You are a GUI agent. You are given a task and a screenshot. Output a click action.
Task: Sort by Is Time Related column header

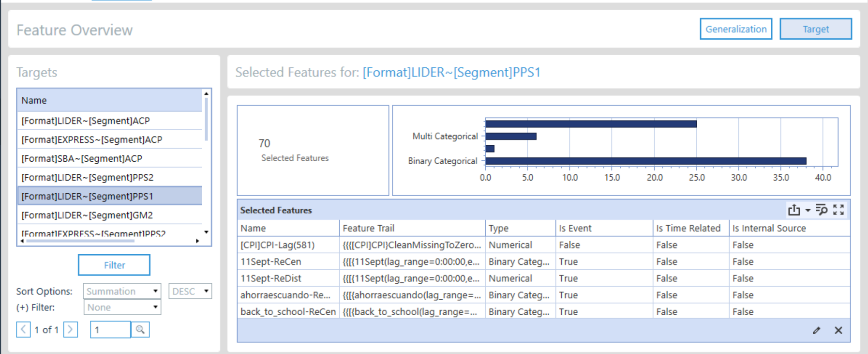(x=691, y=228)
